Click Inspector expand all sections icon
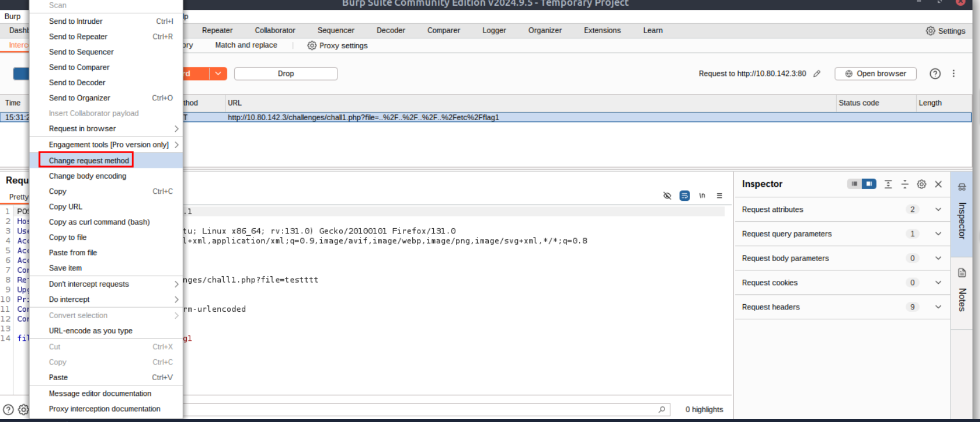The image size is (980, 422). (x=888, y=184)
